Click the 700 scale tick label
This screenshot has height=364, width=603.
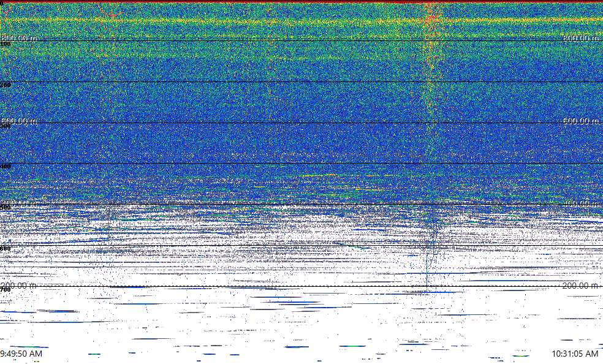pyautogui.click(x=6, y=289)
